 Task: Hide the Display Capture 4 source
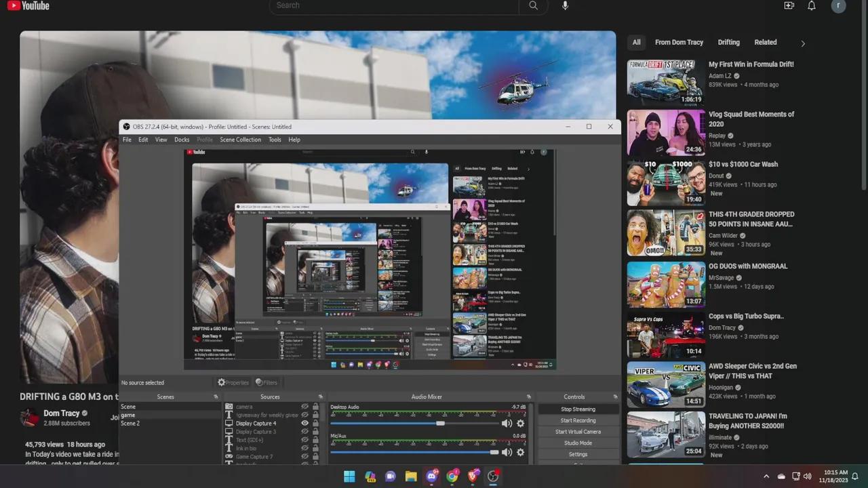305,423
